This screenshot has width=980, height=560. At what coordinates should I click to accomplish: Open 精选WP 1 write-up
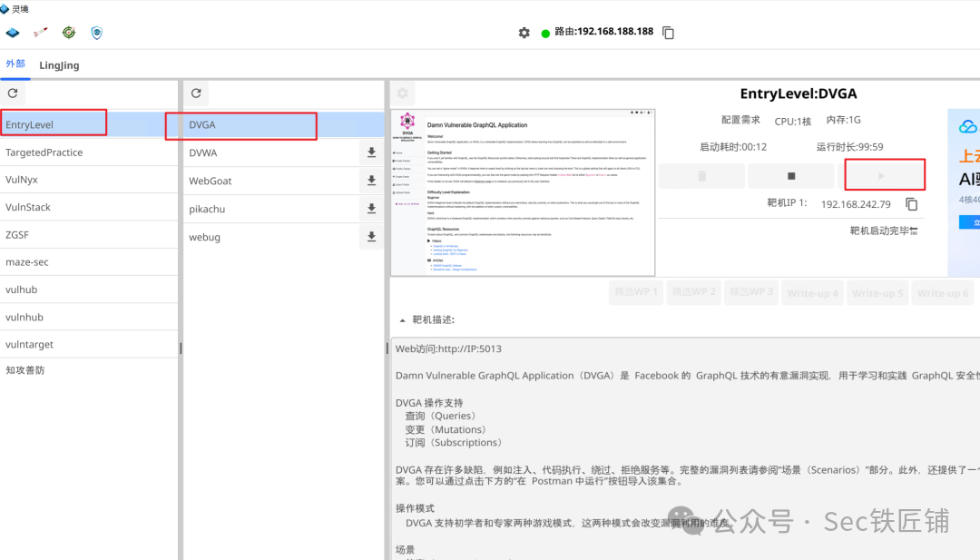click(636, 292)
